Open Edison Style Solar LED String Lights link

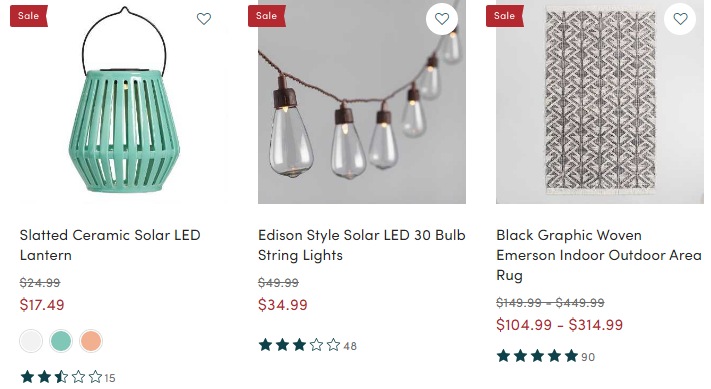361,245
